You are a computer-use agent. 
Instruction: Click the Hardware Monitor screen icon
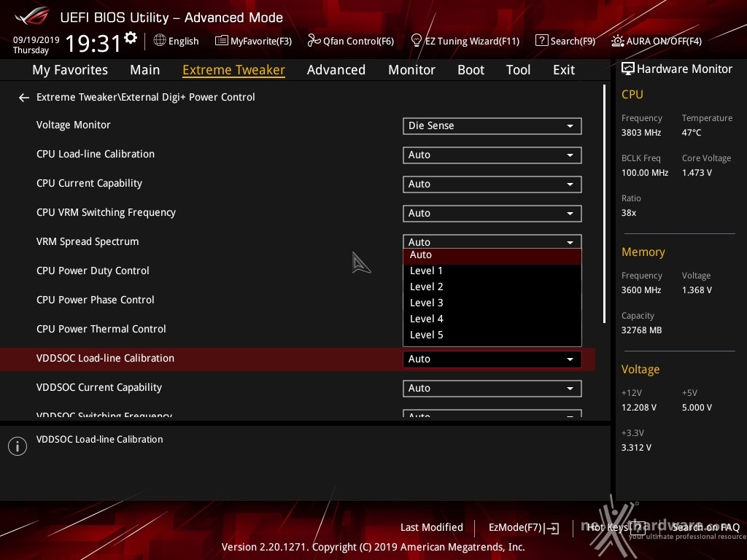628,69
